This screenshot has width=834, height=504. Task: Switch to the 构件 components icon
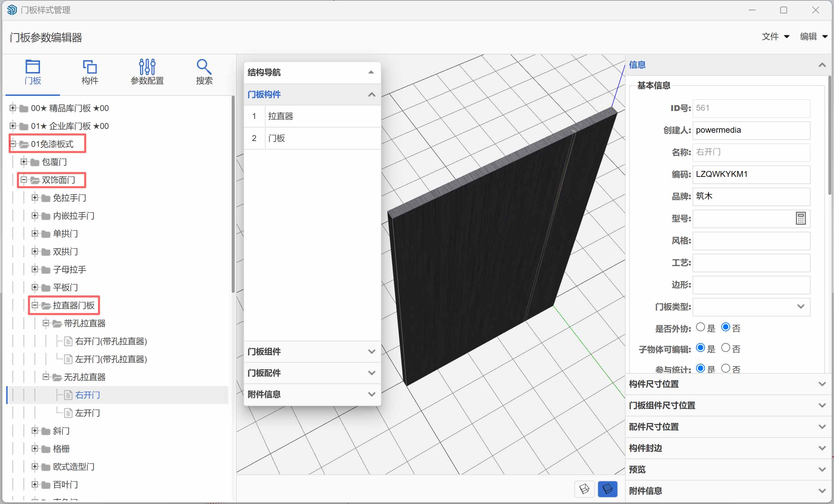tap(90, 67)
